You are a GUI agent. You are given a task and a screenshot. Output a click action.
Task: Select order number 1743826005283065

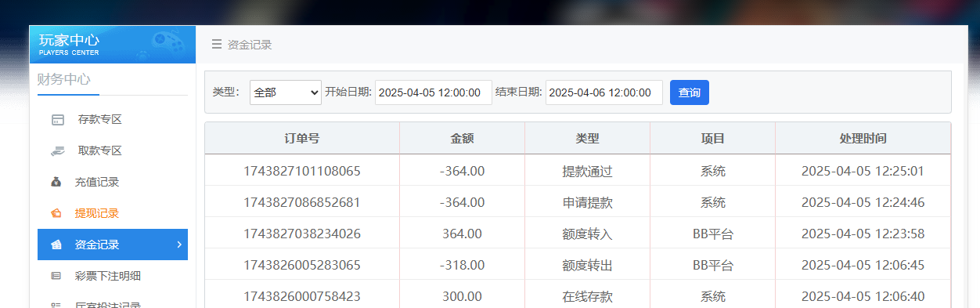click(x=302, y=265)
